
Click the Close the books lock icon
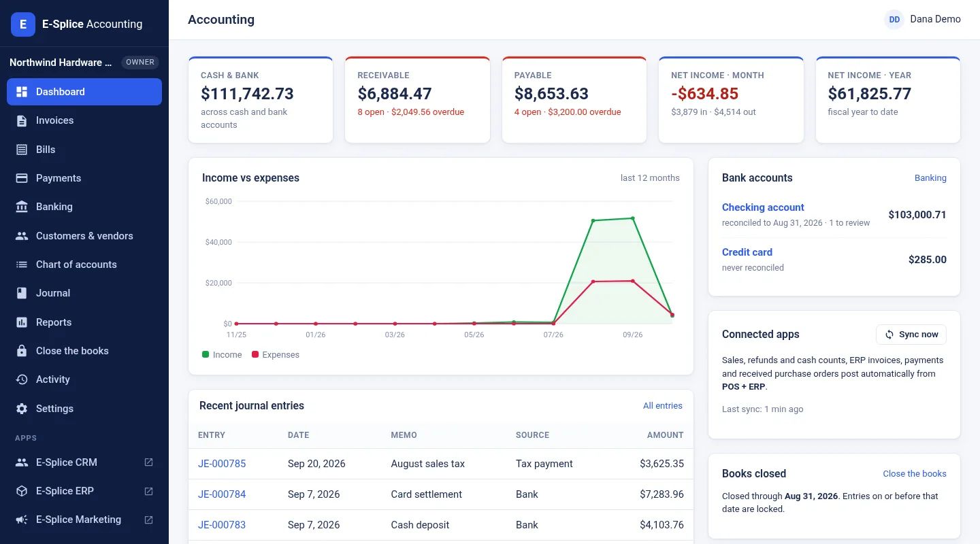[22, 351]
